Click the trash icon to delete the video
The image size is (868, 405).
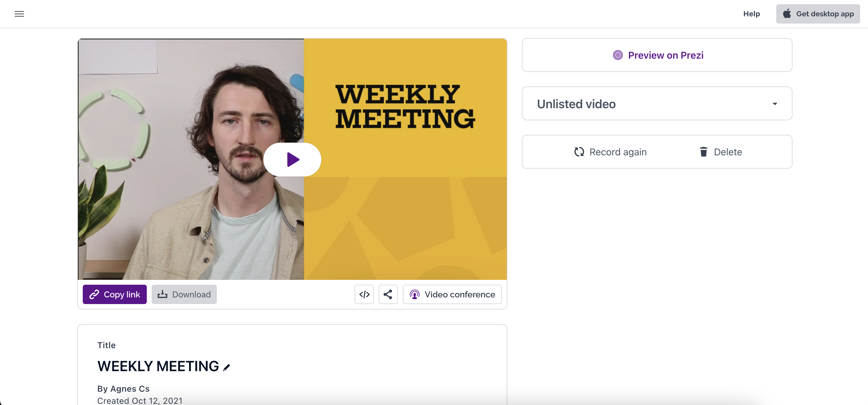pos(703,152)
